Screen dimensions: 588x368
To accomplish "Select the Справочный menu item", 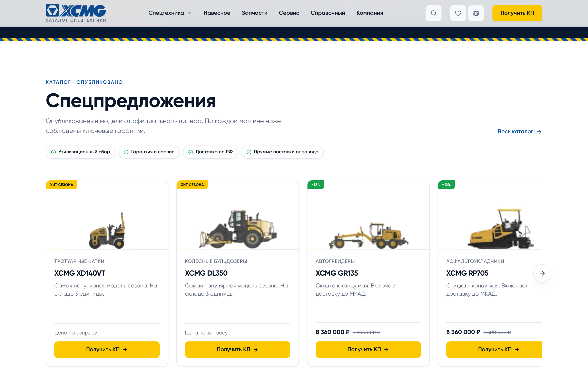I will (327, 13).
